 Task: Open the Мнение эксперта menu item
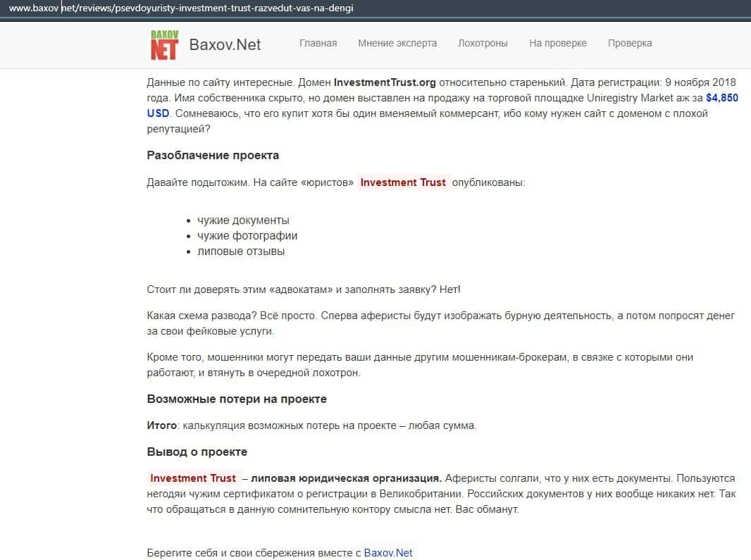pyautogui.click(x=397, y=43)
